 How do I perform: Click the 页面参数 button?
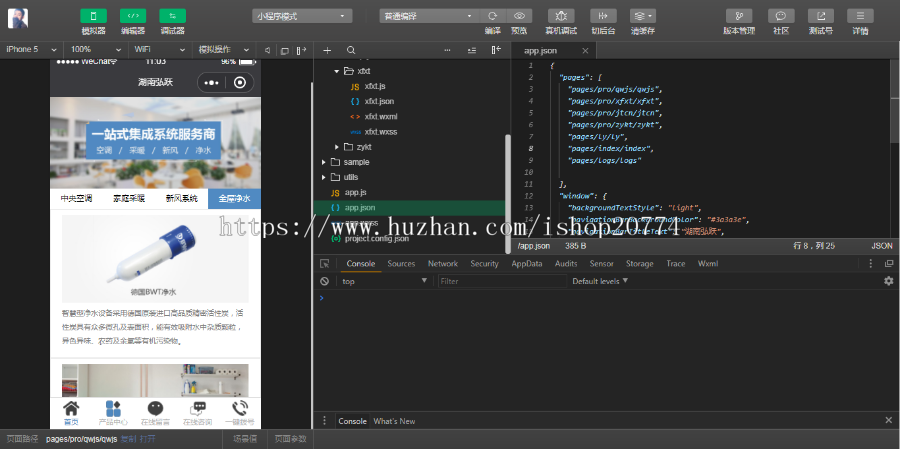point(290,439)
